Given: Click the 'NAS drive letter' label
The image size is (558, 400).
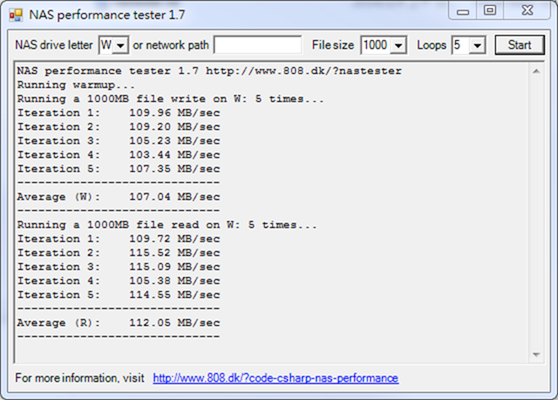Looking at the screenshot, I should pos(54,45).
